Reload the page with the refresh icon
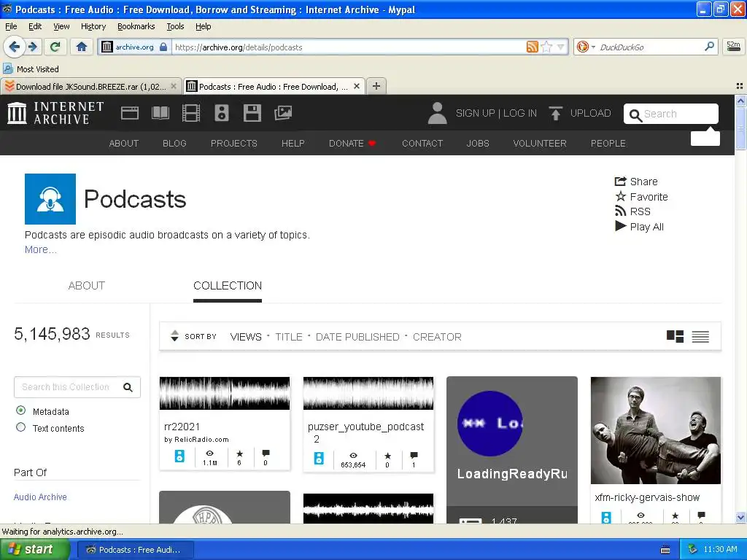The width and height of the screenshot is (747, 560). pyautogui.click(x=55, y=47)
